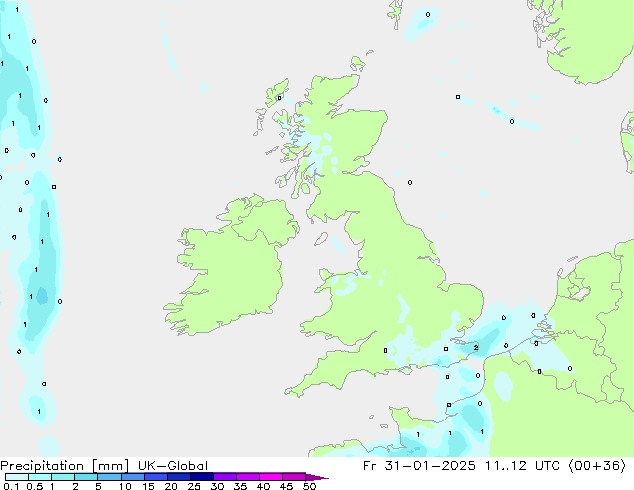
Task: Click the 0.1–0.5 mm legend color swatch
Action: click(x=17, y=477)
